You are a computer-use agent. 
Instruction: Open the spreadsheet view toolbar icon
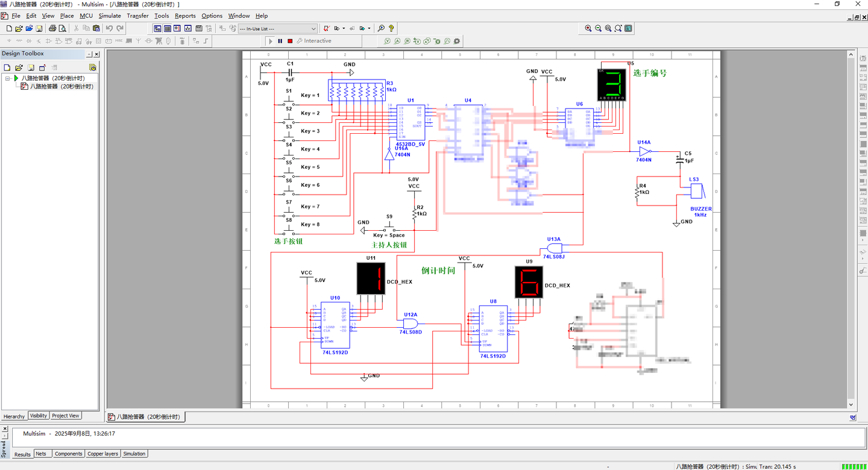tap(168, 28)
